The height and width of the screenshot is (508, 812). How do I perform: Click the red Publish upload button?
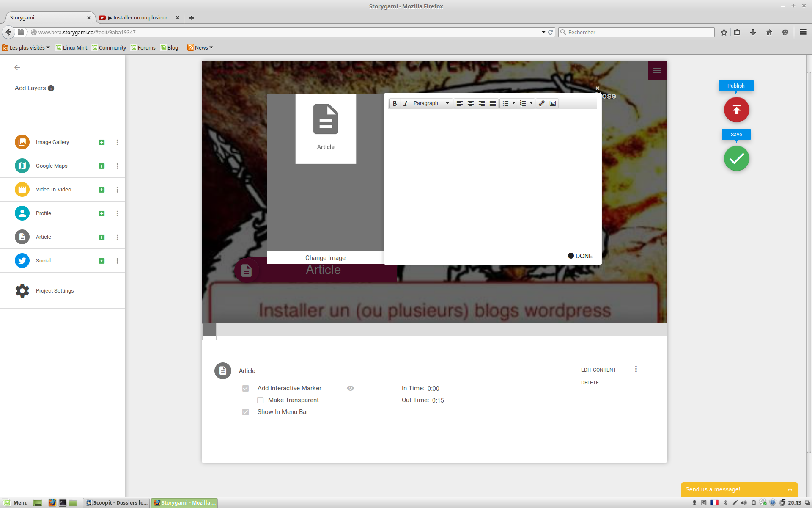(x=736, y=110)
